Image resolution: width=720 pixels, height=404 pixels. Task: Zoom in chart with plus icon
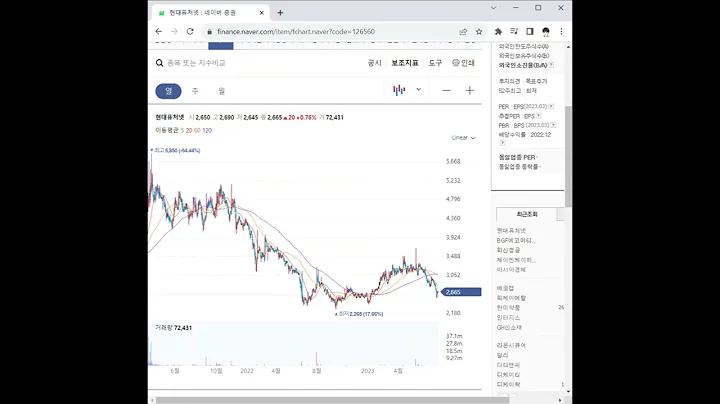(469, 90)
